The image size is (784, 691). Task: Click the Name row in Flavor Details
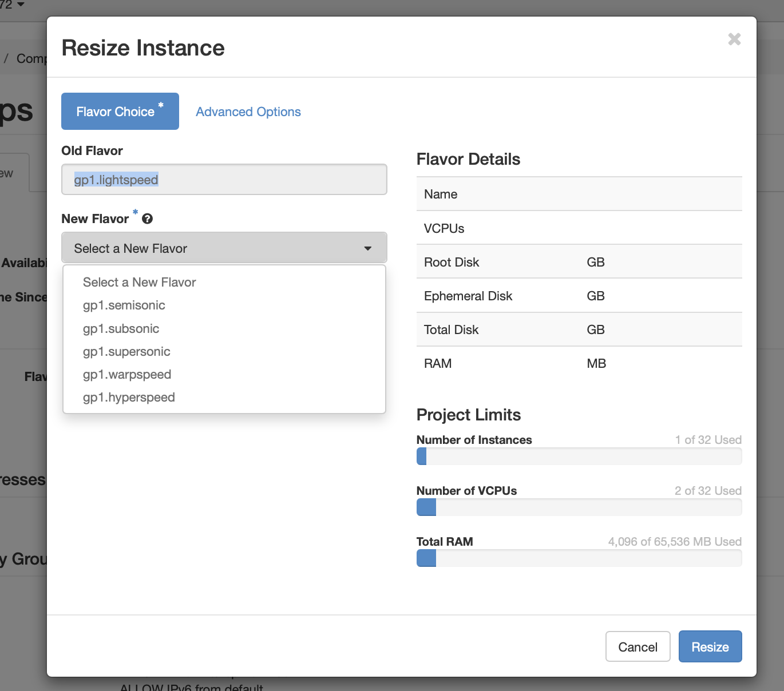tap(579, 194)
